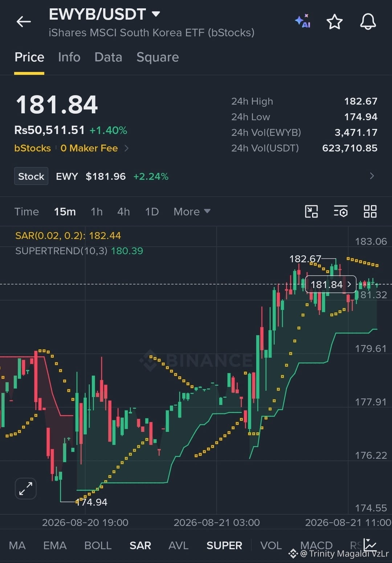Click the large 181.84 last price
The height and width of the screenshot is (563, 392).
(x=57, y=105)
